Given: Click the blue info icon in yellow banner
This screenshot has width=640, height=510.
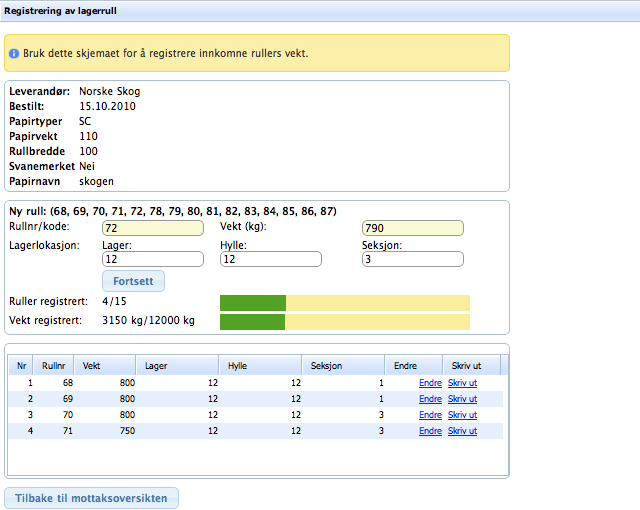Looking at the screenshot, I should 14,53.
